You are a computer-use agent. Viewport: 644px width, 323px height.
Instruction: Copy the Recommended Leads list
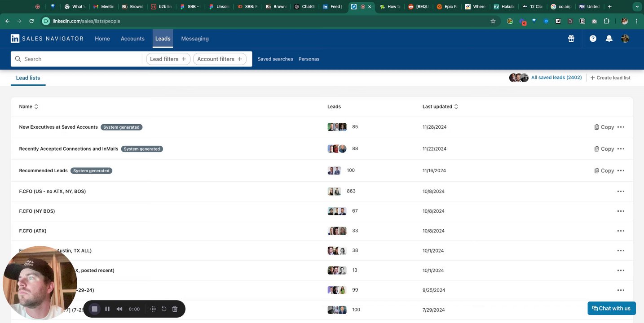point(604,170)
